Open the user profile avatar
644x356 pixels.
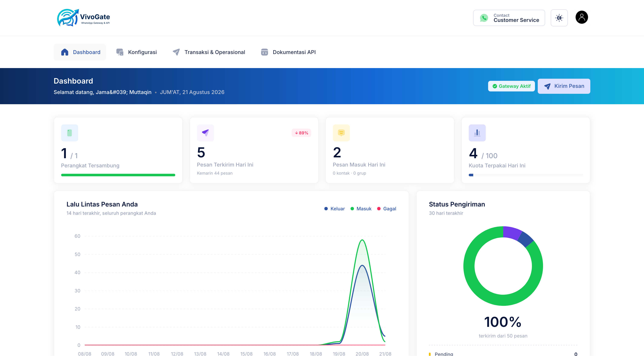(x=582, y=17)
